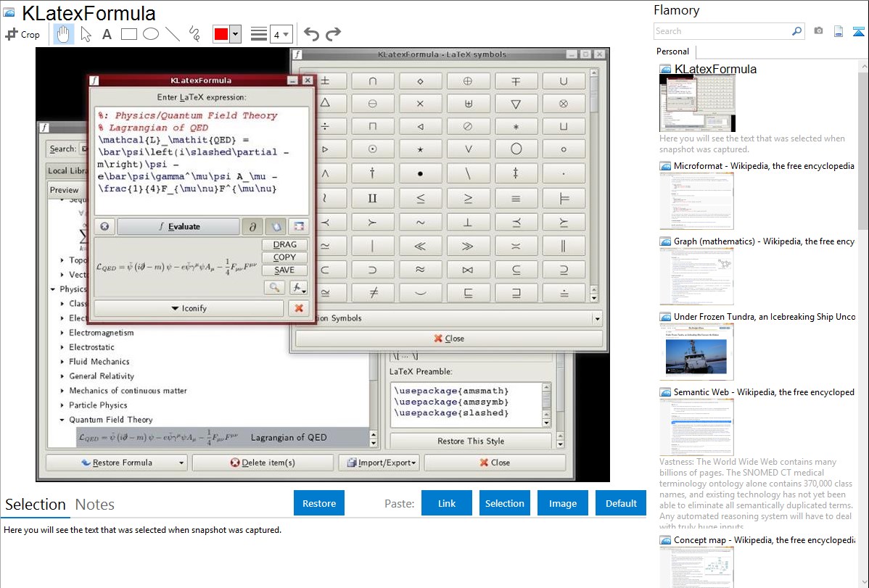The width and height of the screenshot is (869, 588).
Task: Open the Personal tab
Action: tap(672, 51)
